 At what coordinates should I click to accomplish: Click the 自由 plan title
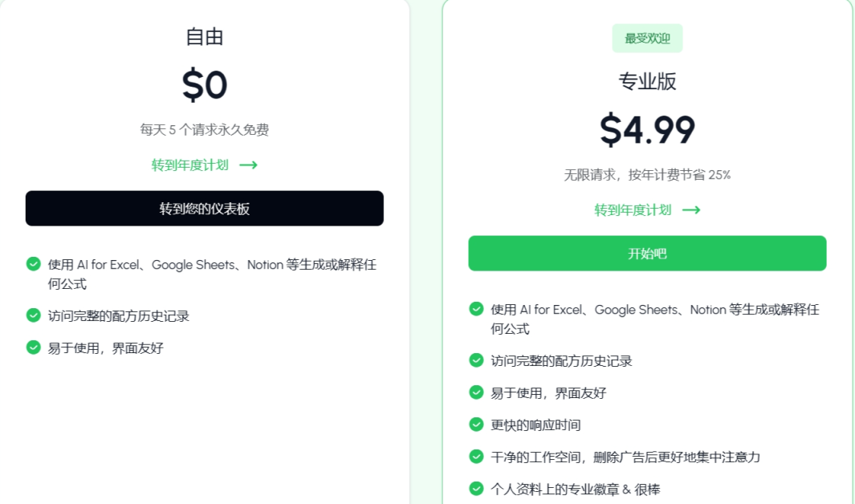(204, 36)
